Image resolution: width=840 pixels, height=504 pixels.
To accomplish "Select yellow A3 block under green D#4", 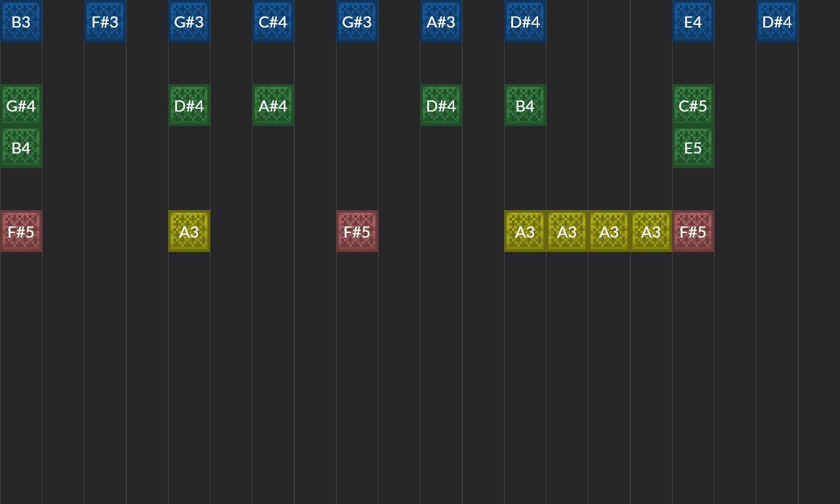I will pos(189,231).
